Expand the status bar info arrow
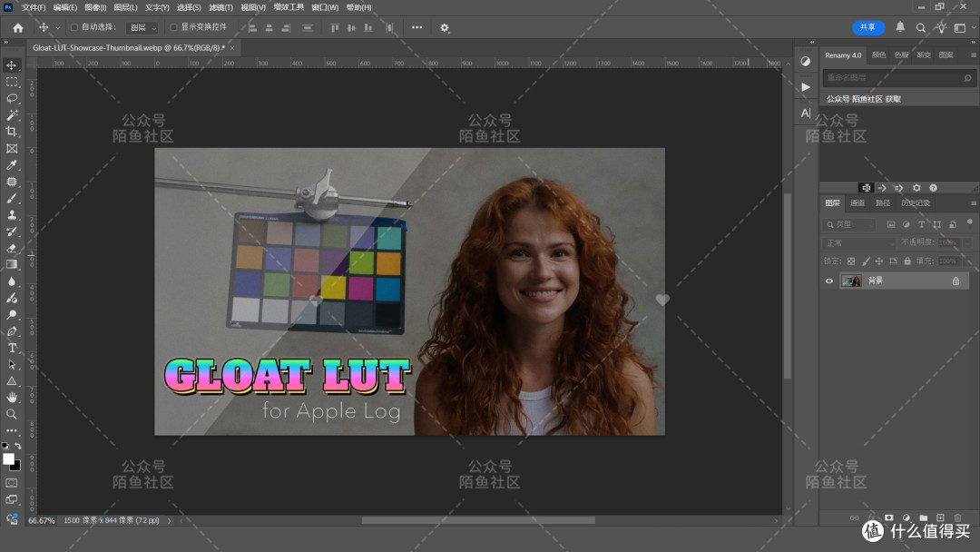 [x=169, y=521]
